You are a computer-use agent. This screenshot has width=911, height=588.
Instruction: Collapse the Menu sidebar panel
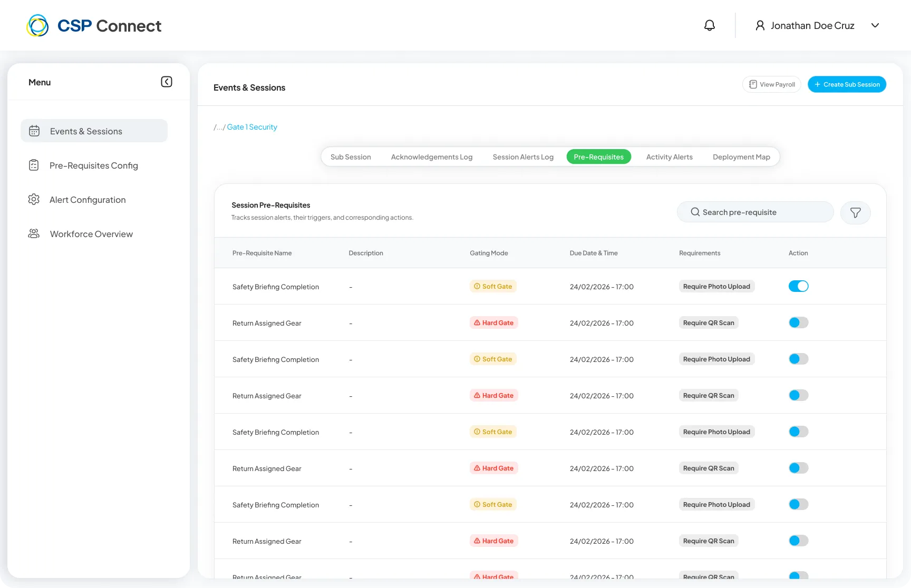point(167,82)
